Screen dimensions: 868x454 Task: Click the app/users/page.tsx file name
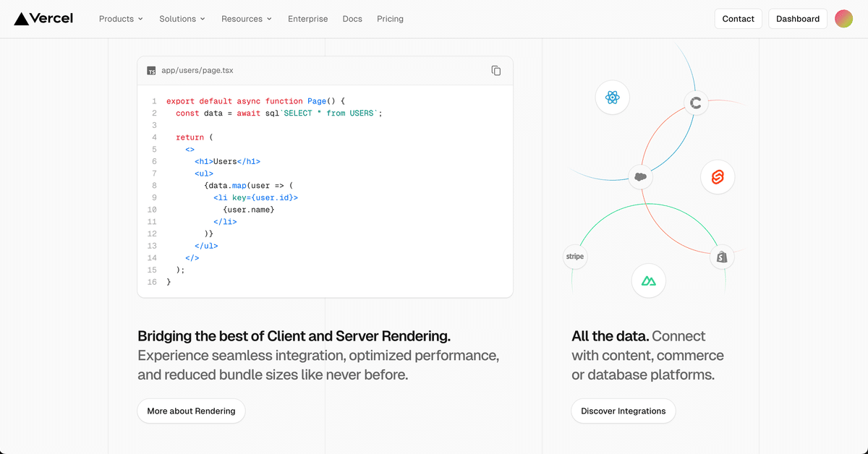pyautogui.click(x=197, y=71)
